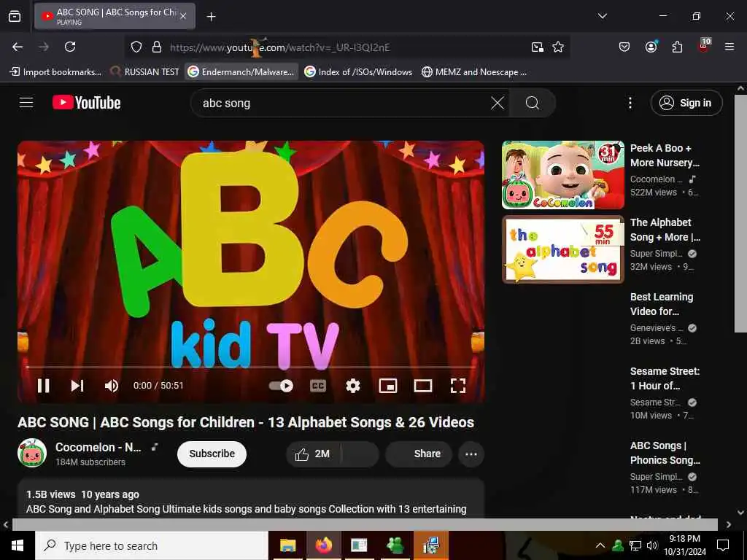Toggle picture-in-picture icon in address bar
The height and width of the screenshot is (560, 747).
[x=538, y=47]
